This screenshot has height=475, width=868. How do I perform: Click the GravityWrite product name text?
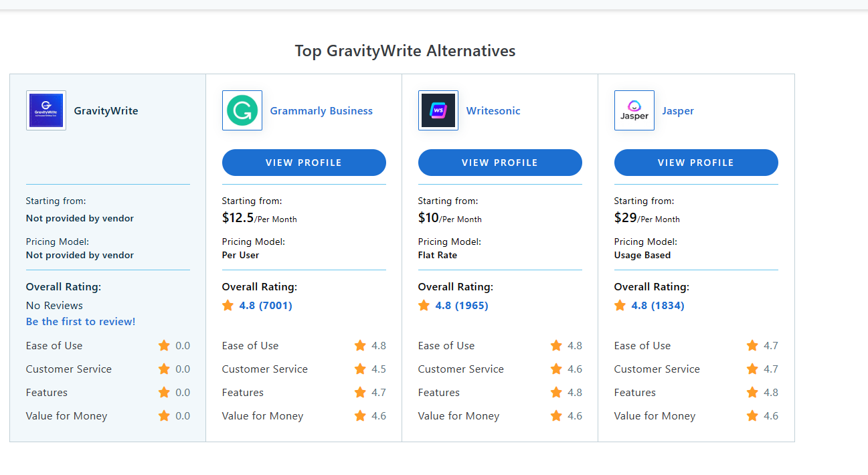[x=106, y=111]
